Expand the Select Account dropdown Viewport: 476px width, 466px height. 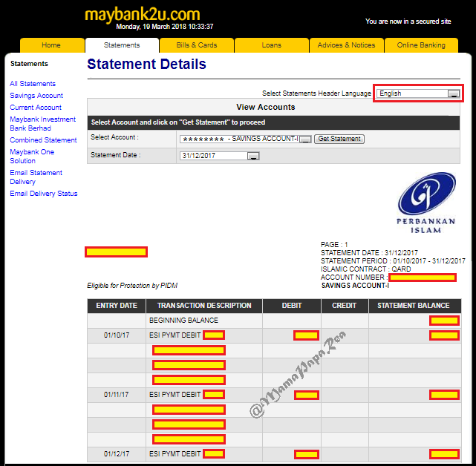(246, 139)
